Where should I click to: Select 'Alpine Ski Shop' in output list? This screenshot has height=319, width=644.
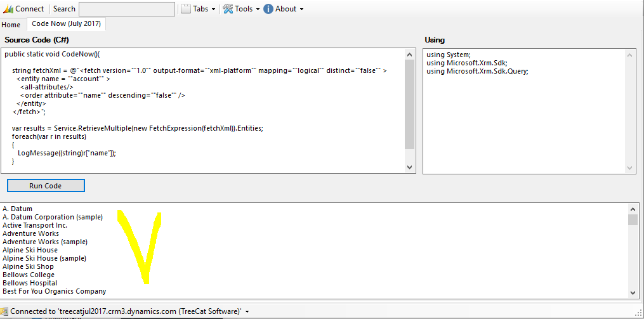pyautogui.click(x=29, y=266)
